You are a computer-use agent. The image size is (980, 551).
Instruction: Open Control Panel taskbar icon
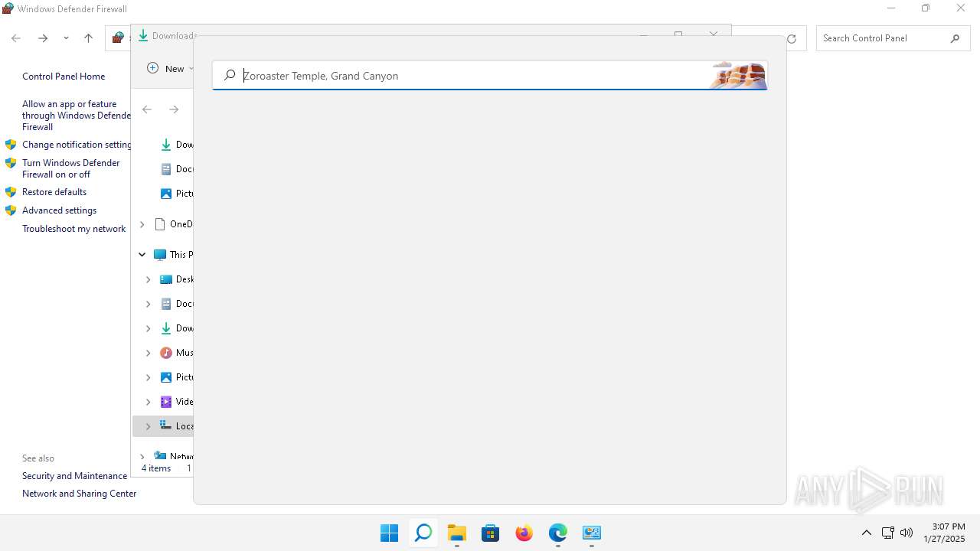pos(591,533)
